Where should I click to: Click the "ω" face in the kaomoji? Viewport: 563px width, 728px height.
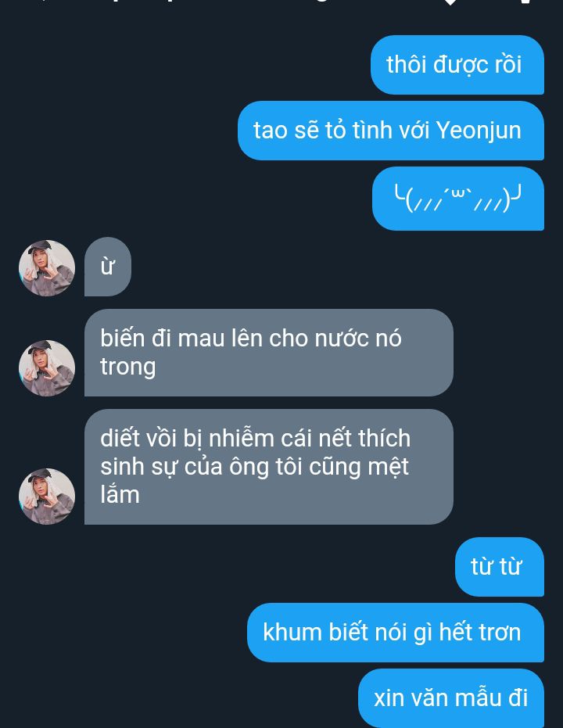457,192
